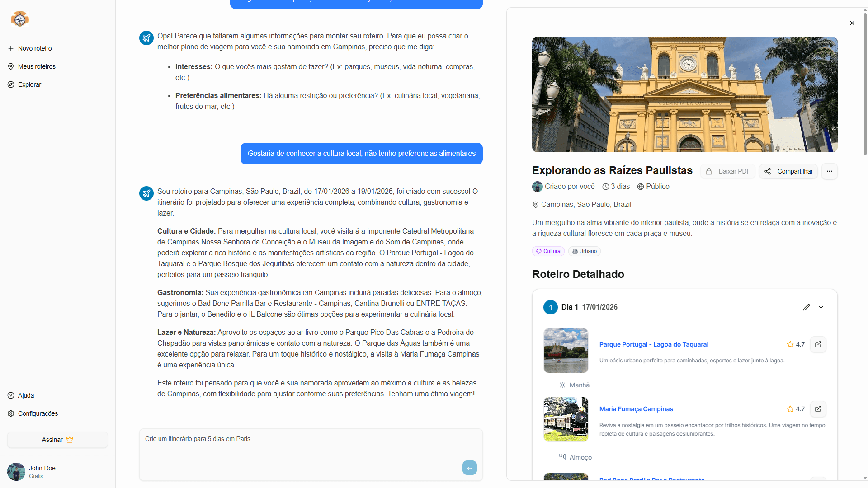Click the Maria Fumaça train thumbnail

point(566,419)
